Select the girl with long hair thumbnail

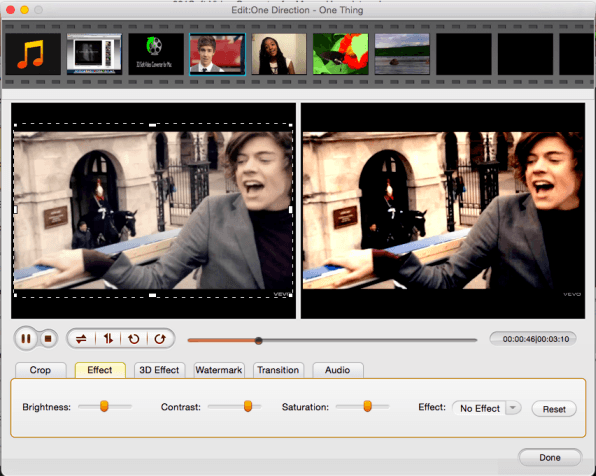click(279, 54)
